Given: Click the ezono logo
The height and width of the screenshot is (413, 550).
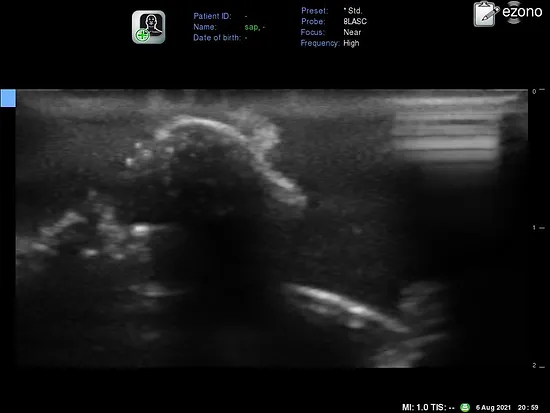Looking at the screenshot, I should click(522, 12).
